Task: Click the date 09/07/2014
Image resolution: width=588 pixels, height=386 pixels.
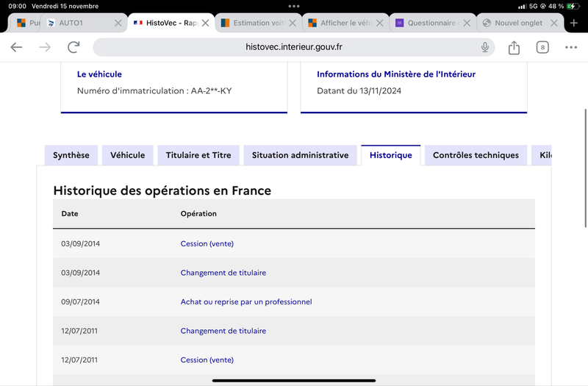Action: coord(80,302)
